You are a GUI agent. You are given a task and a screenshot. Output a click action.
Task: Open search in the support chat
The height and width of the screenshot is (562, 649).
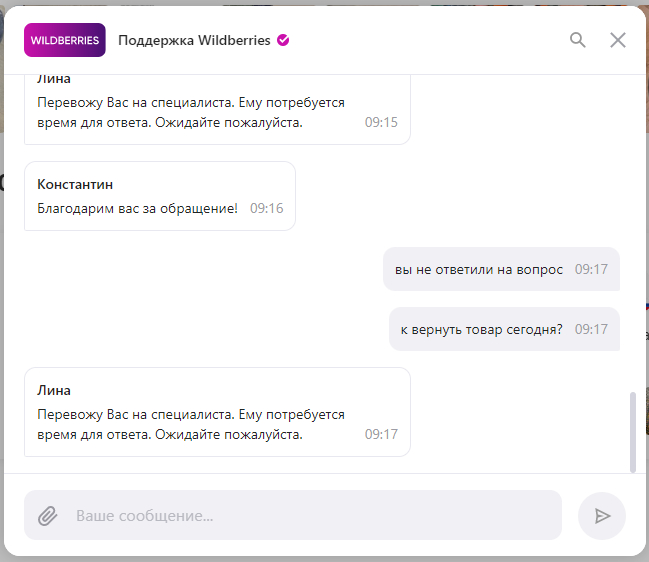pos(577,40)
